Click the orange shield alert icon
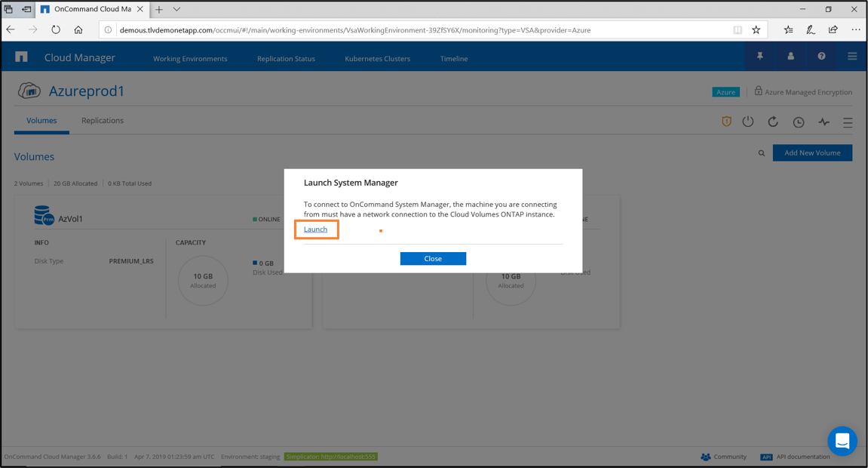868x468 pixels. [x=726, y=122]
